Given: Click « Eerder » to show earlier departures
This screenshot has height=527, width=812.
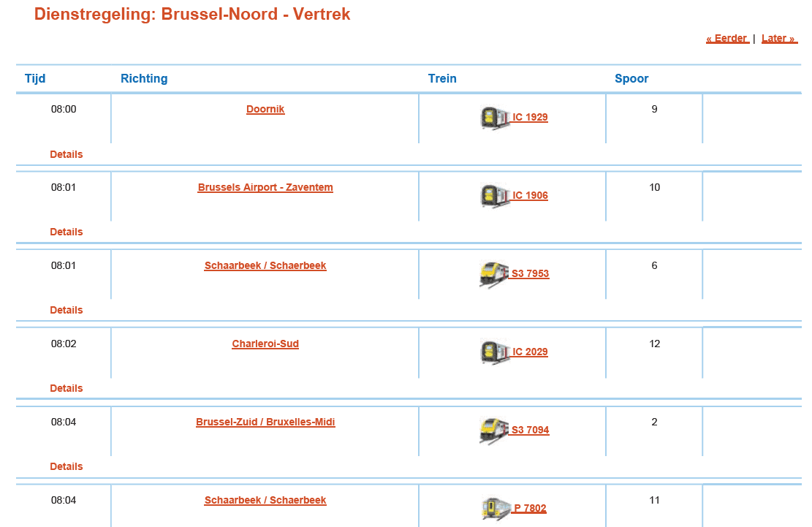Looking at the screenshot, I should (727, 37).
